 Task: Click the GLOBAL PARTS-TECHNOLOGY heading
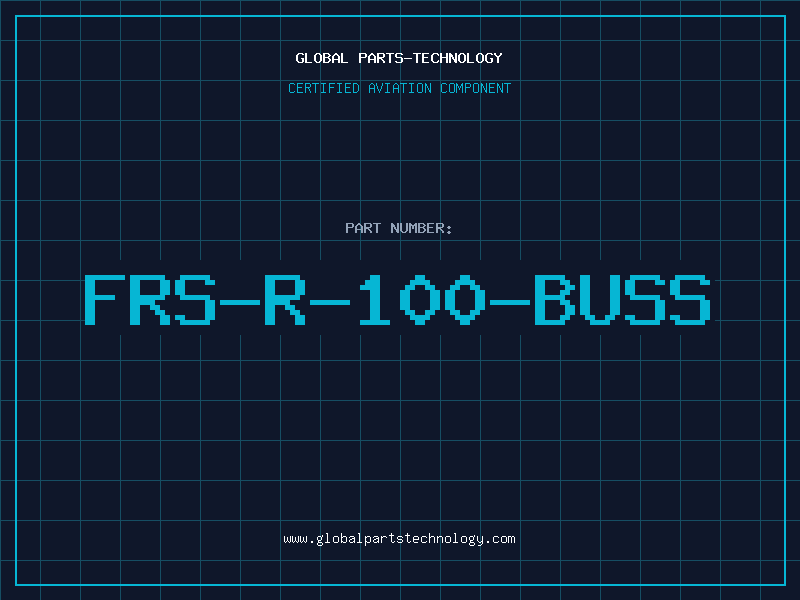pos(399,58)
